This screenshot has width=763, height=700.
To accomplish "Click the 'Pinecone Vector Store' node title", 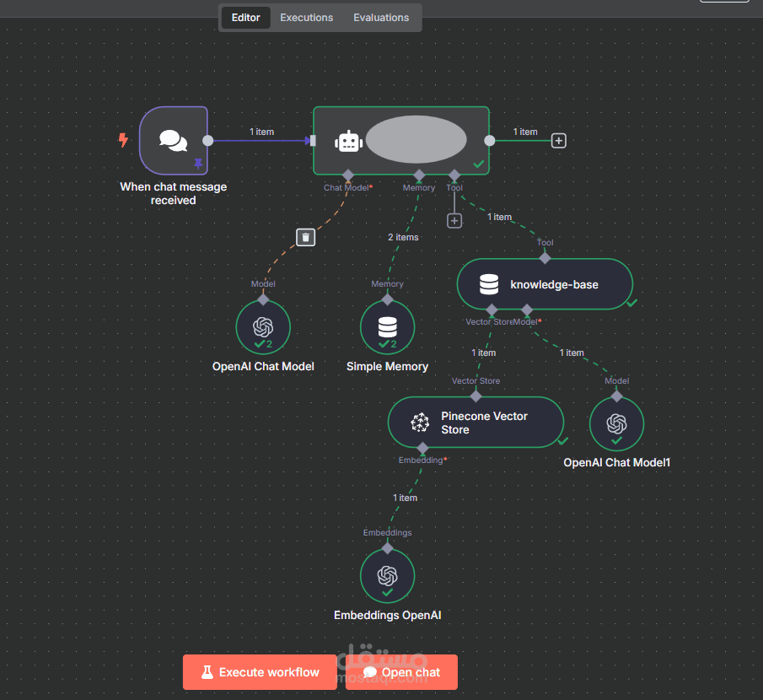I will tap(484, 423).
